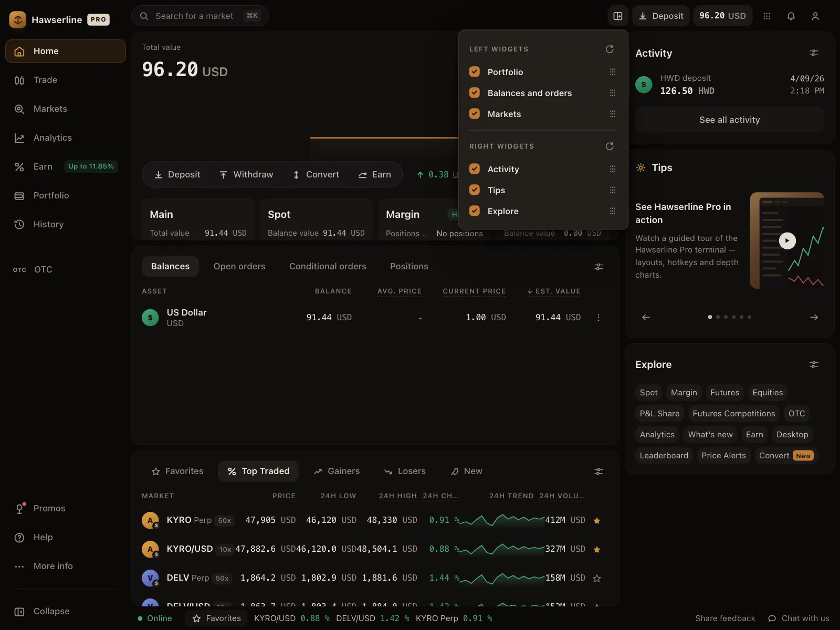Open Activity widget settings

point(814,53)
